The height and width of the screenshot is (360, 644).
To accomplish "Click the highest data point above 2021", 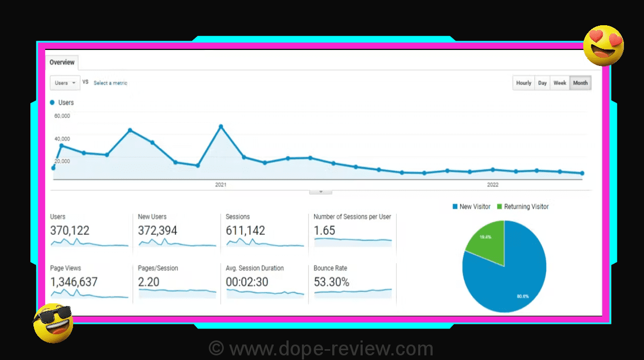I will (221, 126).
